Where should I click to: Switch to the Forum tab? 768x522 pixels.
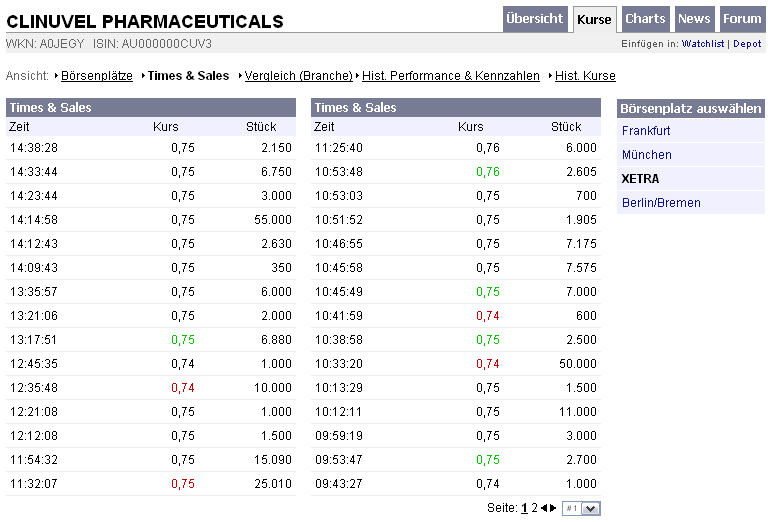point(742,19)
